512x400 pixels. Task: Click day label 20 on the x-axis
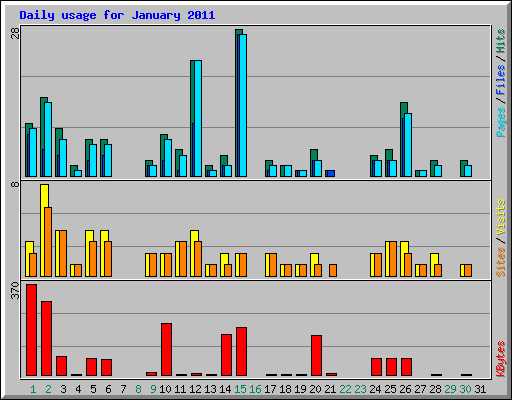315,389
